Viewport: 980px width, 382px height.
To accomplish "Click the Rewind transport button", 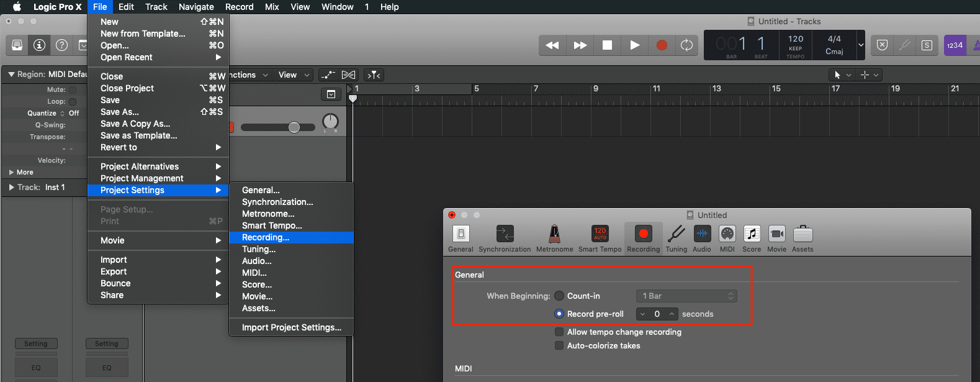I will (x=552, y=45).
